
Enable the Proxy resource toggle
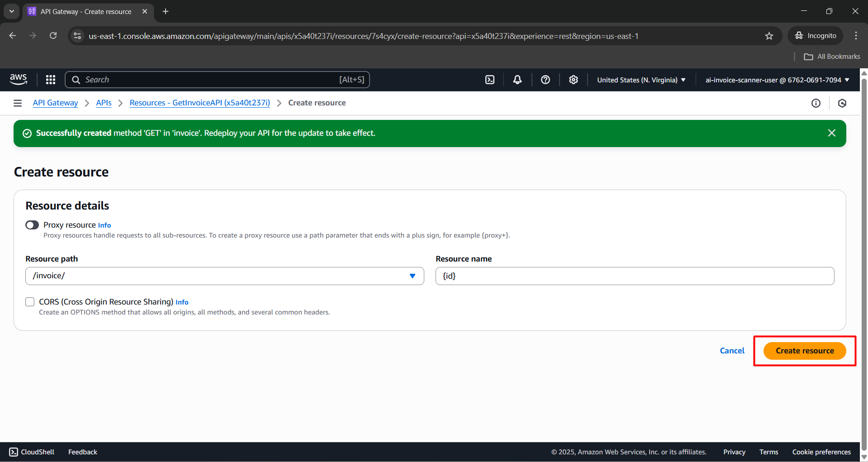[x=32, y=225]
